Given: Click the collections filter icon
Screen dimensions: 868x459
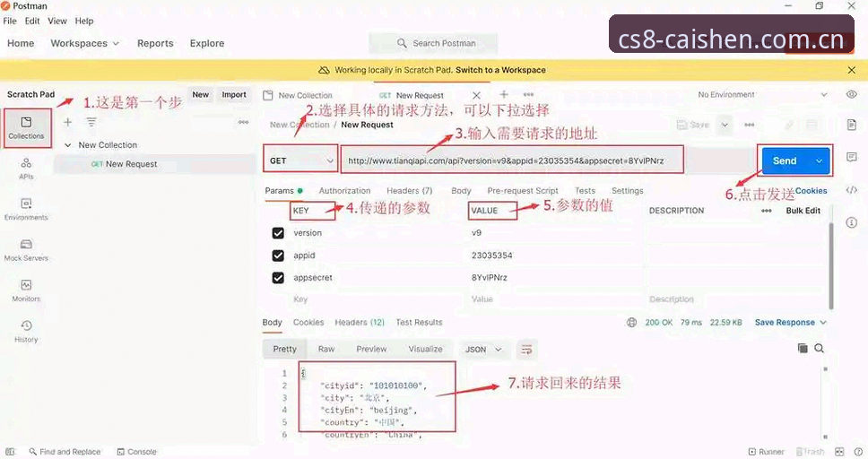Looking at the screenshot, I should (91, 122).
